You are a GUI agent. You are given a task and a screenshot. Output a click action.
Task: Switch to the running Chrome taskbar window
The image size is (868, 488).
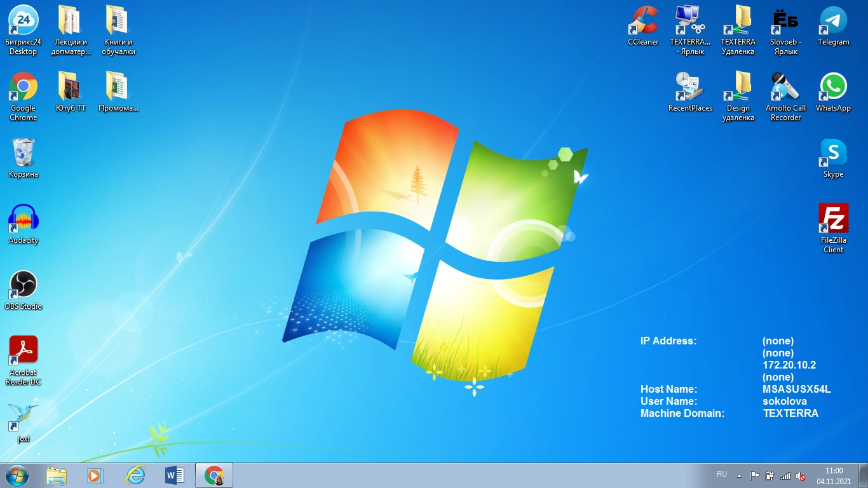click(x=214, y=475)
